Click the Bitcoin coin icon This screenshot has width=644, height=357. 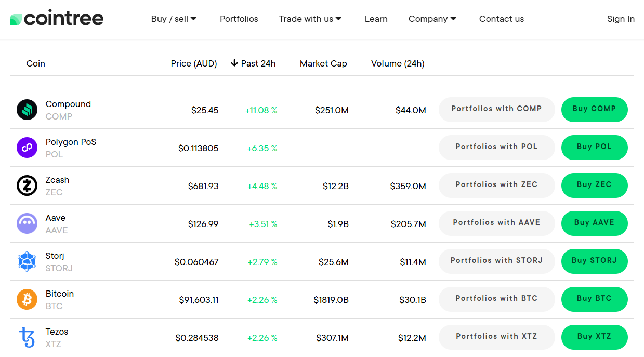click(x=27, y=299)
